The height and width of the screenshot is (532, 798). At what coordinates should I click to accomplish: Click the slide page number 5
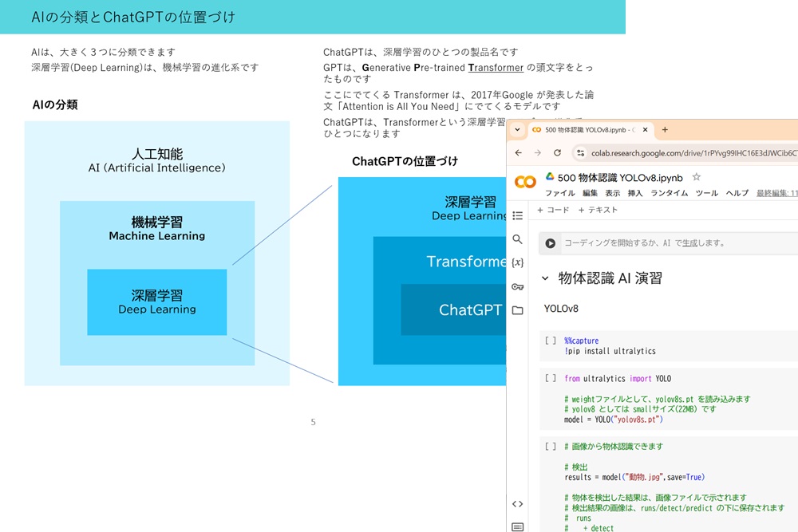[313, 422]
